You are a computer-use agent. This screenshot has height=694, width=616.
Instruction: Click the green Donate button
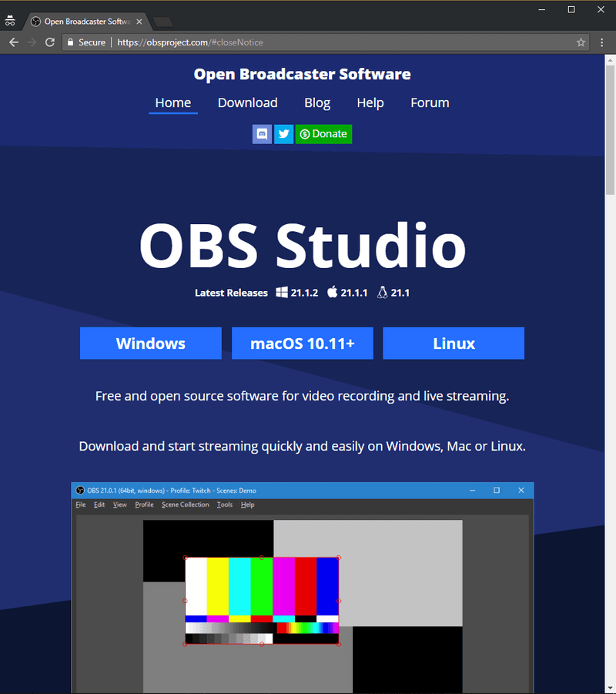[x=323, y=134]
